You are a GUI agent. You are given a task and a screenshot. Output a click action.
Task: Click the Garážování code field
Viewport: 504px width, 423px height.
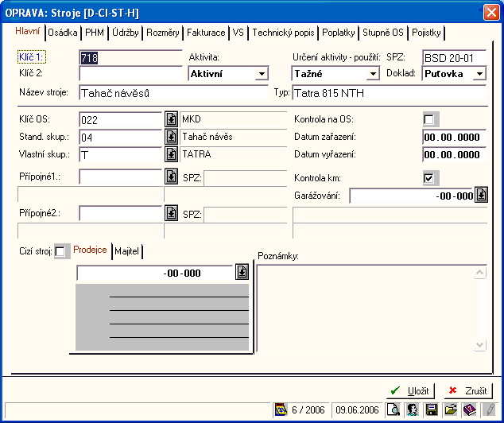tap(412, 196)
